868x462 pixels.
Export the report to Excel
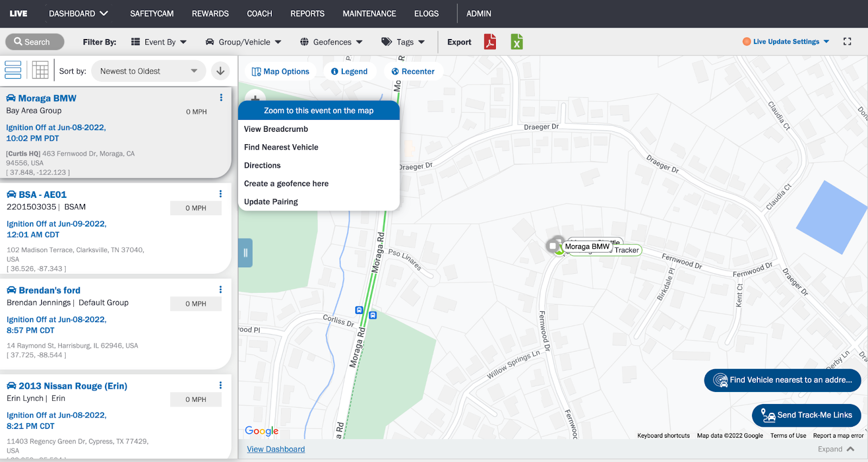coord(517,42)
